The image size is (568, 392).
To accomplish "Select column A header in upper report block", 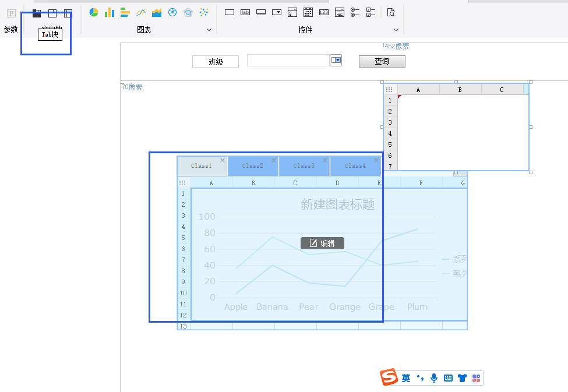I will pos(418,90).
